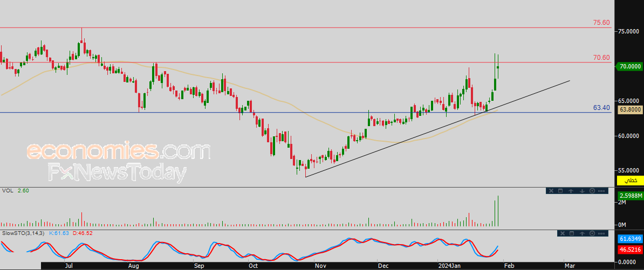The width and height of the screenshot is (644, 270).
Task: Open VOL indicator settings gear
Action: (x=592, y=191)
